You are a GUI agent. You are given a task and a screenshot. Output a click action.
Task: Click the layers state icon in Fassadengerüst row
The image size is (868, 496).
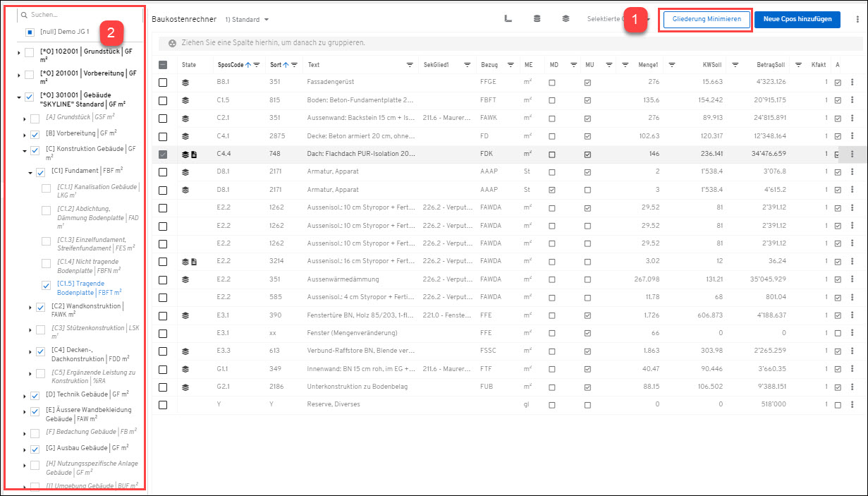(x=185, y=83)
